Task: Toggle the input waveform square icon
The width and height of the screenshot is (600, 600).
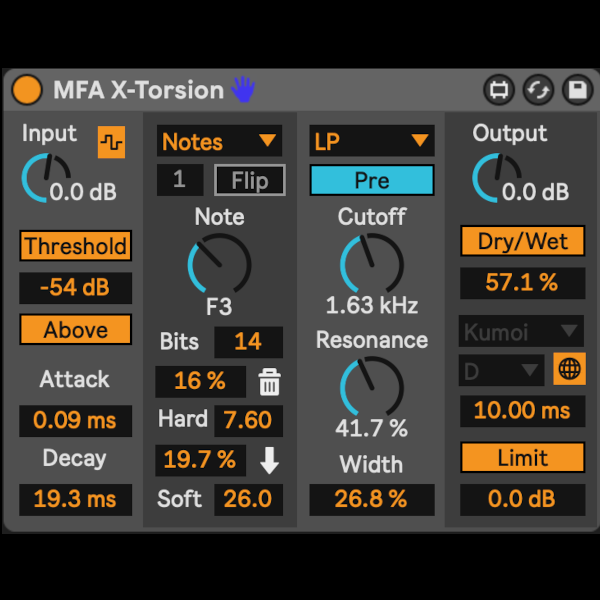Action: pos(111,142)
